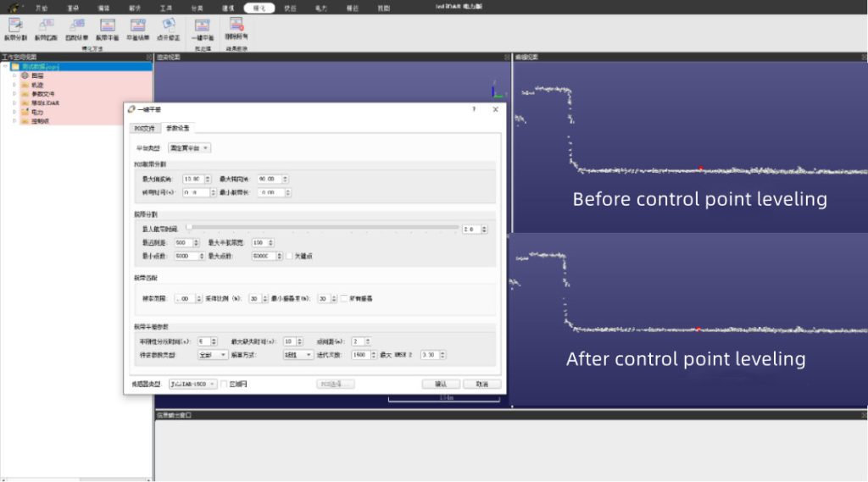Screen dimensions: 868x482
Task: Open the dialog help question mark
Action: pos(474,109)
